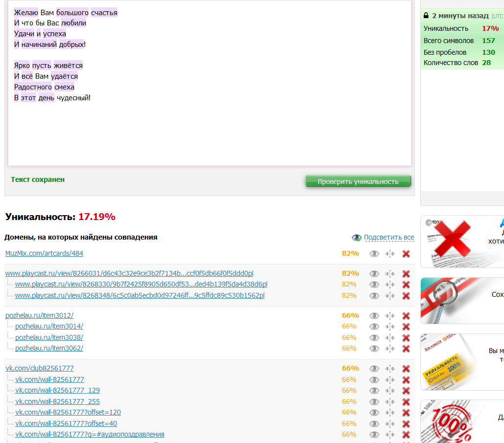Toggle highlight eye for vk.com/wall-82561777_255

point(374,402)
